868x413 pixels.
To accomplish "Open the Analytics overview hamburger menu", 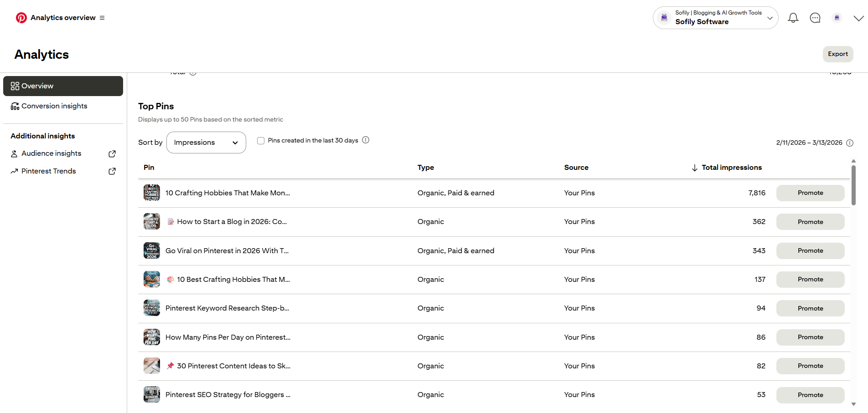I will tap(102, 18).
